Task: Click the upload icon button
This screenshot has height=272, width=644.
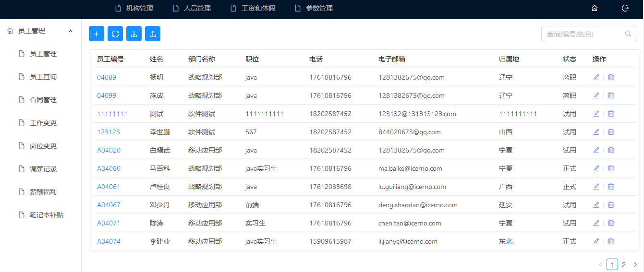Action: tap(153, 34)
